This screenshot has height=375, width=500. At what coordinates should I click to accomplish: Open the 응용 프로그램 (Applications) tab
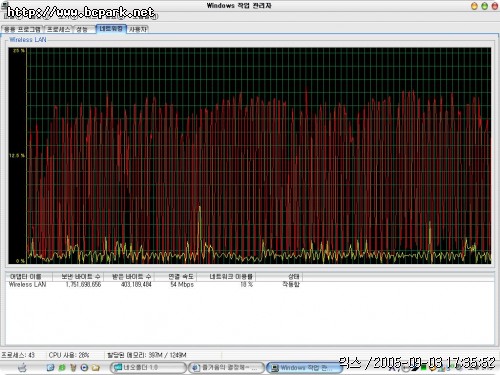click(x=22, y=29)
